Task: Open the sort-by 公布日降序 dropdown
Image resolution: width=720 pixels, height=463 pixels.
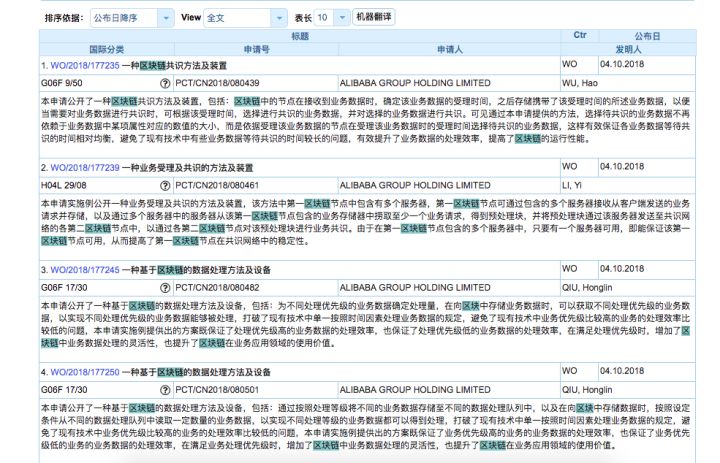Action: point(132,18)
